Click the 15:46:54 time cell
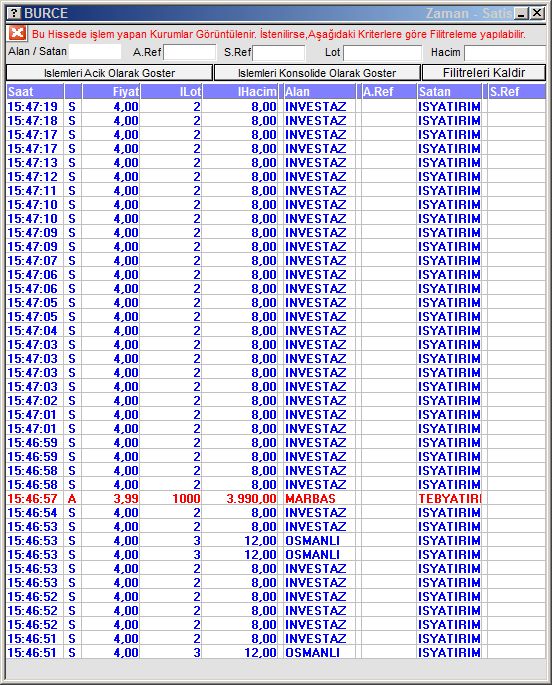552x685 pixels. pyautogui.click(x=33, y=512)
